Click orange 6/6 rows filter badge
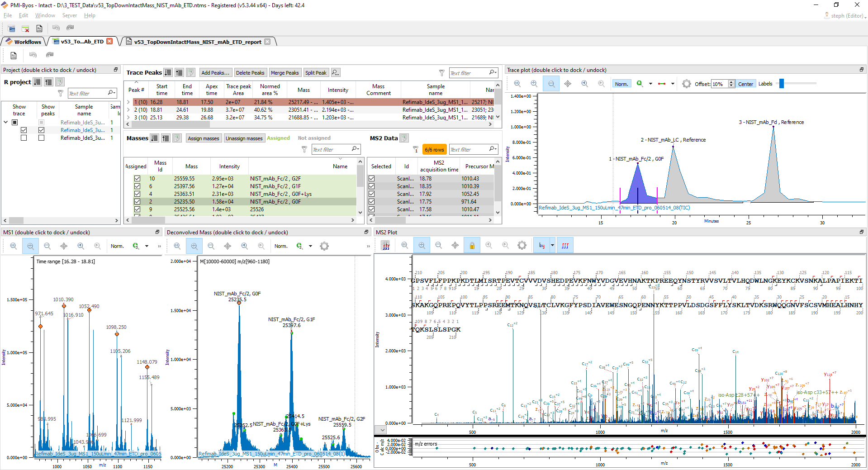 [434, 150]
